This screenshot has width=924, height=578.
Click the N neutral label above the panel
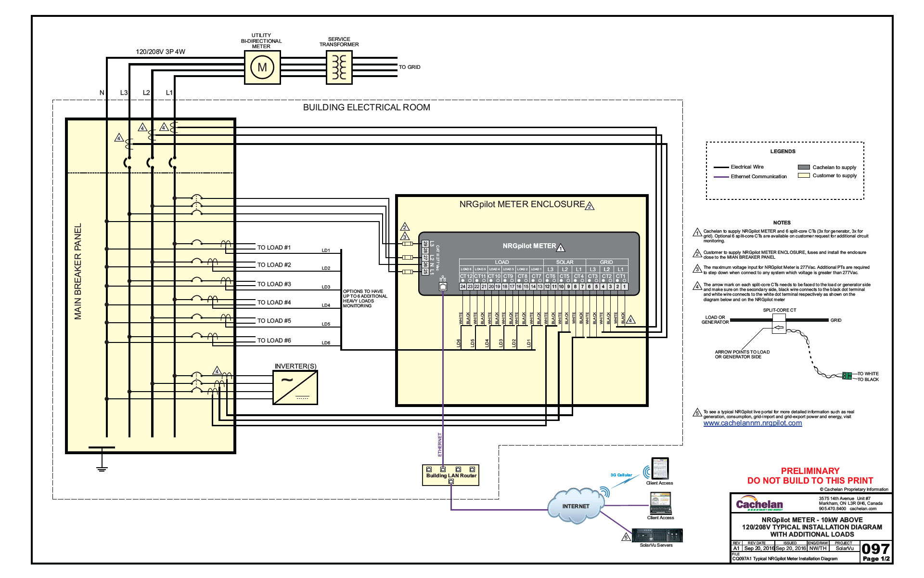(x=102, y=92)
